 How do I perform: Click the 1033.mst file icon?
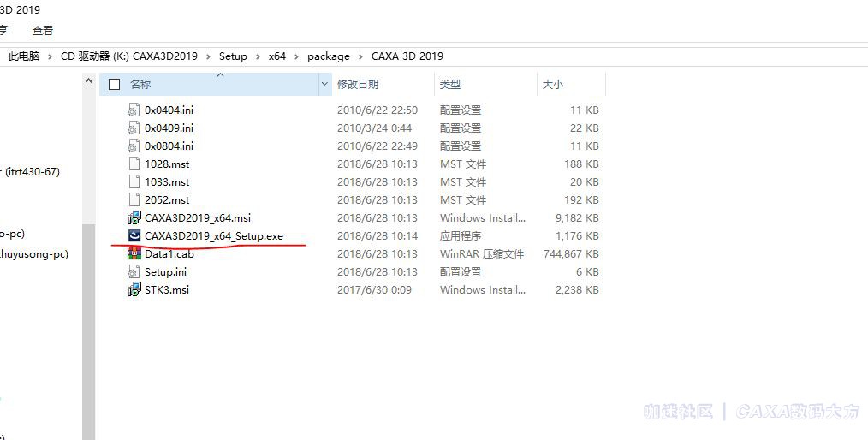click(134, 182)
